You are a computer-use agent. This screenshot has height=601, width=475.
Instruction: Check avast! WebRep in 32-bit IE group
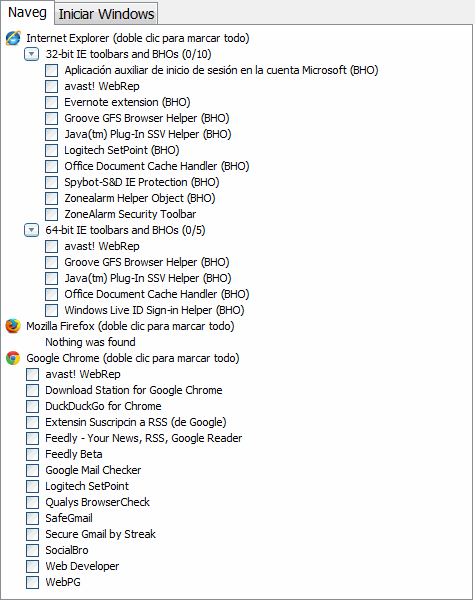click(x=51, y=86)
